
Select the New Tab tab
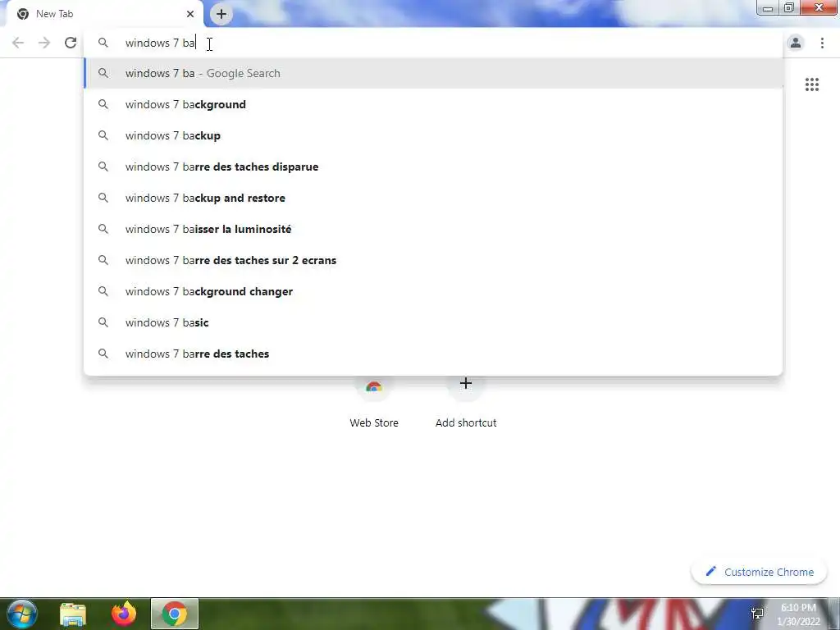pyautogui.click(x=104, y=14)
